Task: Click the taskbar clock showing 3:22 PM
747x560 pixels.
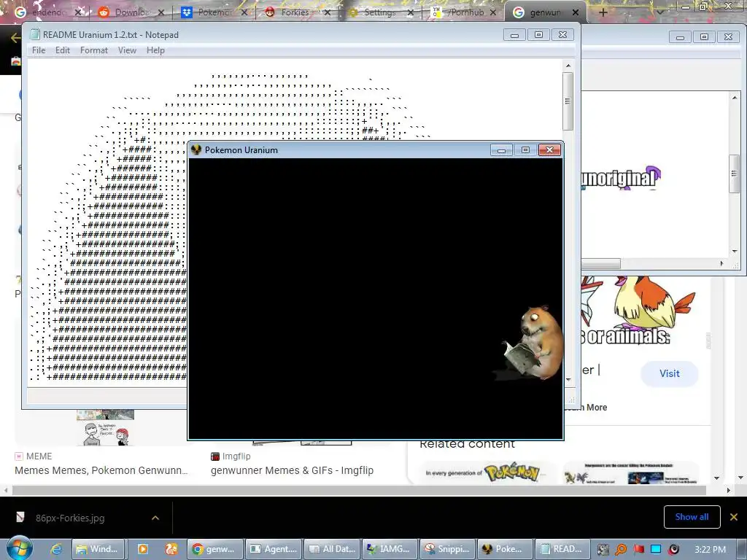Action: click(x=710, y=550)
